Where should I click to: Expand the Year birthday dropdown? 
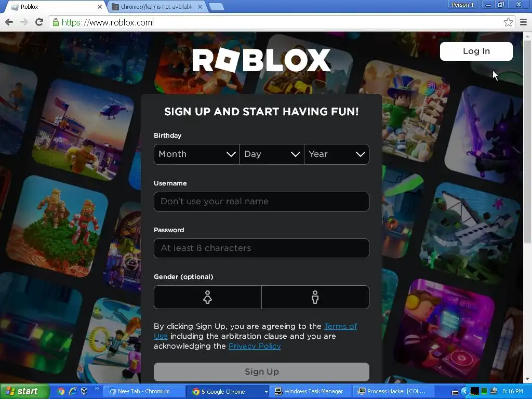coord(337,154)
